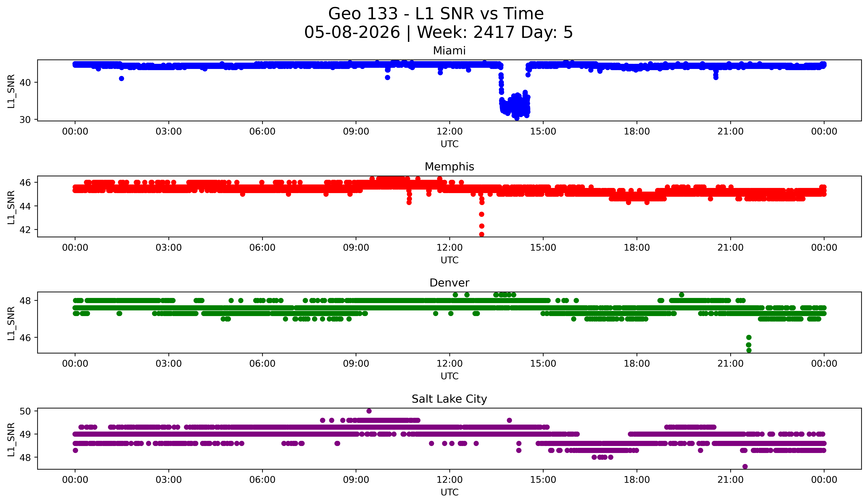The width and height of the screenshot is (868, 504).
Task: Click the Miami SNR dip cluster near 14:00
Action: [x=515, y=105]
